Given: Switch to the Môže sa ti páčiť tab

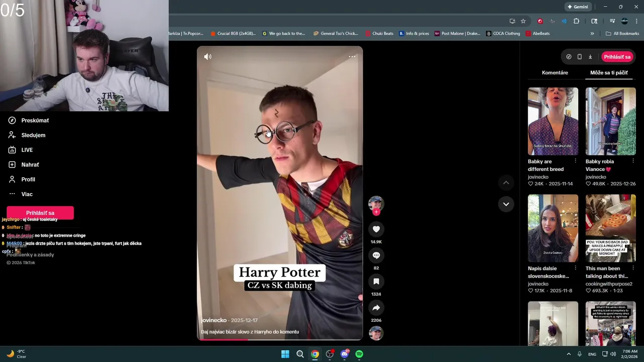Looking at the screenshot, I should (x=609, y=73).
